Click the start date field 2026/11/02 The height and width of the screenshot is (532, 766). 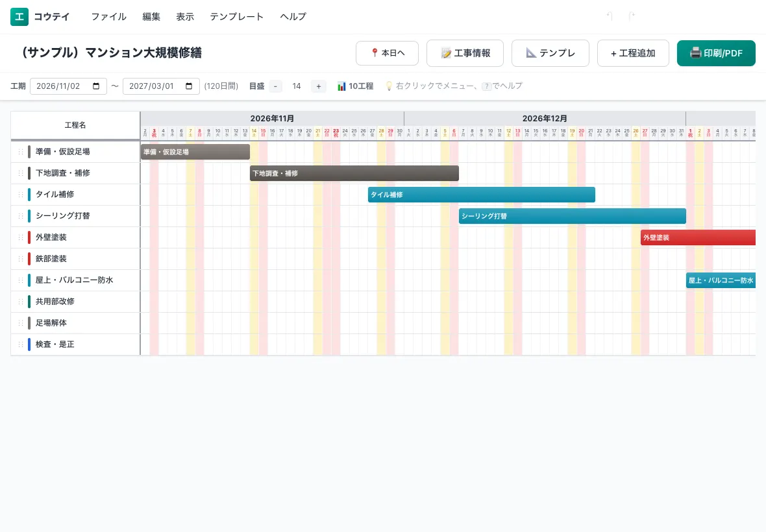coord(68,86)
